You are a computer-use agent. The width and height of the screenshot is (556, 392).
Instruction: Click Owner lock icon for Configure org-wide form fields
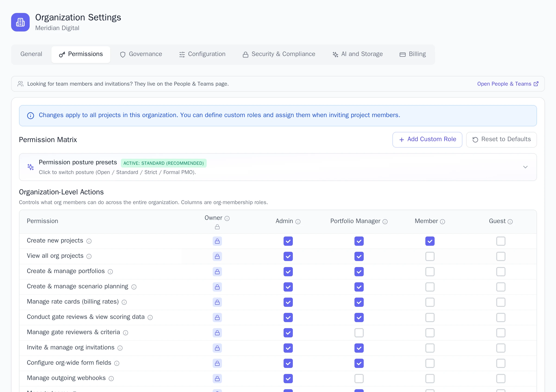pyautogui.click(x=217, y=363)
